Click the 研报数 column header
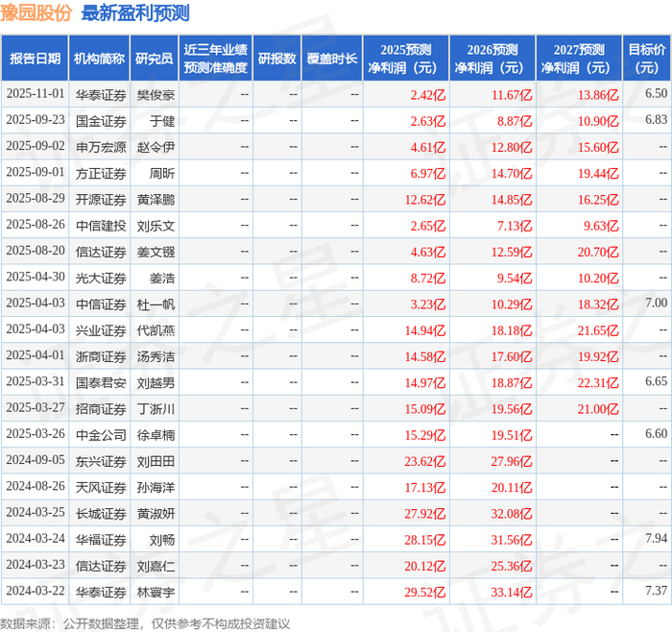 point(276,59)
